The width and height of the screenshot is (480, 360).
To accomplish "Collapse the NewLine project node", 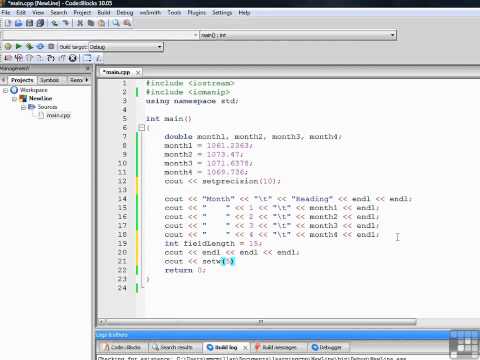I will 14,99.
